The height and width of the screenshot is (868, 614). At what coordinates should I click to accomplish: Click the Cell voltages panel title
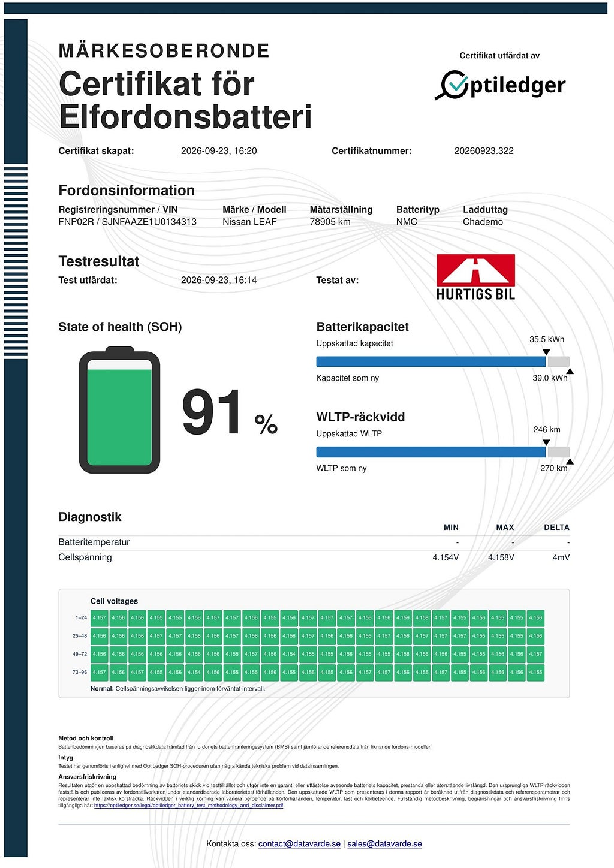coord(114,601)
